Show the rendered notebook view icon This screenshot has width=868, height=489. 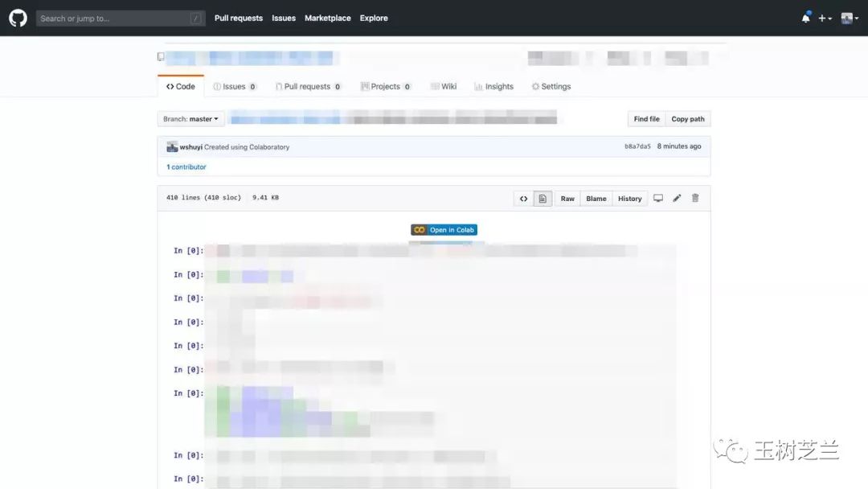(x=542, y=199)
